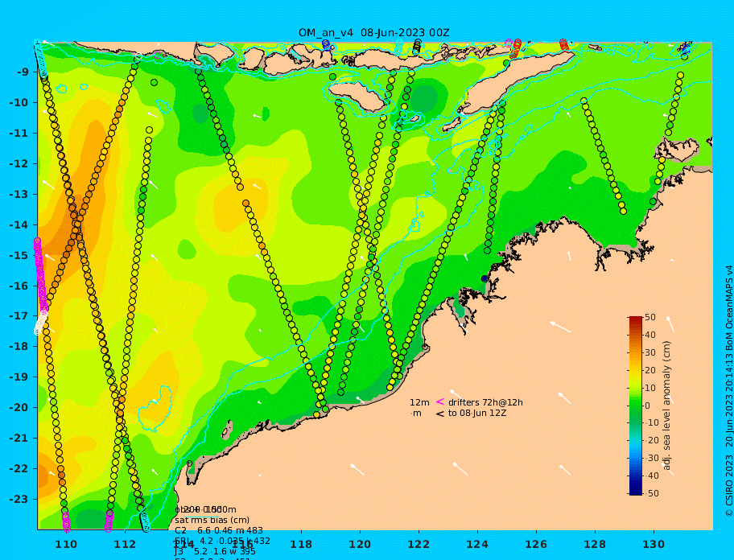The height and width of the screenshot is (560, 734).
Task: Click the "SRL 4.2 0.035 k 432" row
Action: (222, 541)
